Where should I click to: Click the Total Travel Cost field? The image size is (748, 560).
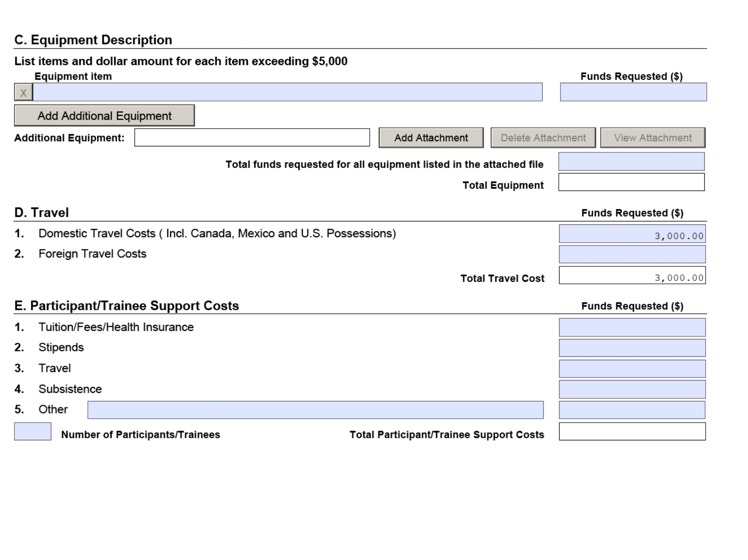click(x=632, y=276)
